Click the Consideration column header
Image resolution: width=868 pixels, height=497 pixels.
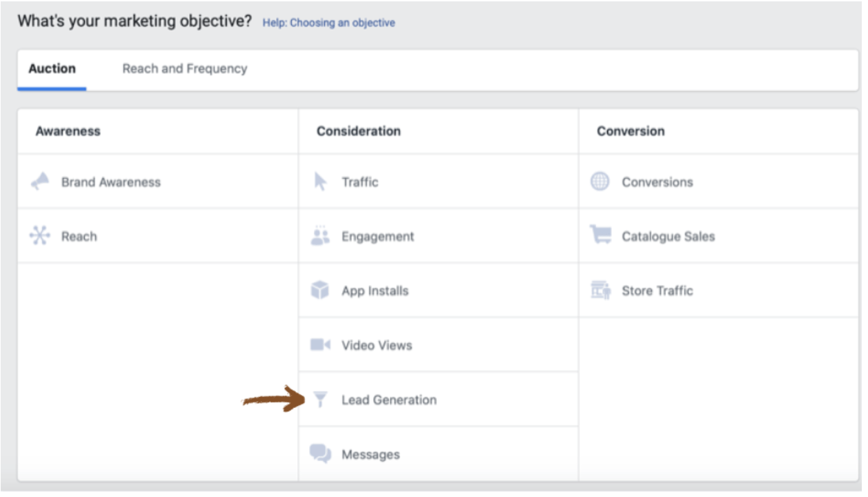point(358,130)
